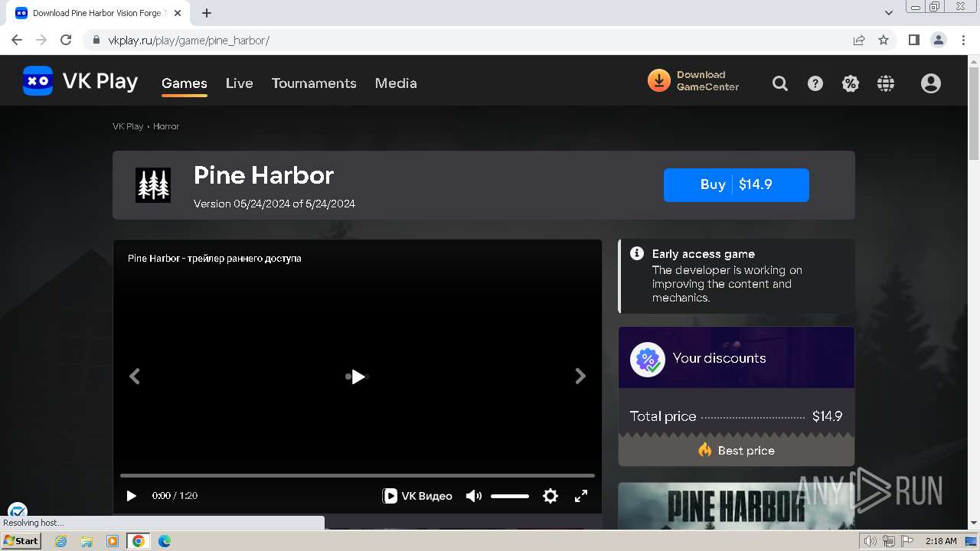Click Buy $14.9 button
This screenshot has height=551, width=980.
(737, 185)
